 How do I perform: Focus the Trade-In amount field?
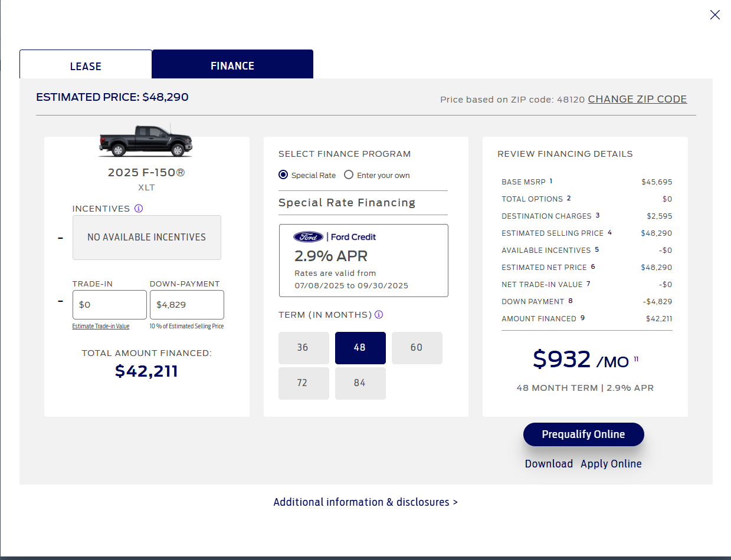coord(110,305)
